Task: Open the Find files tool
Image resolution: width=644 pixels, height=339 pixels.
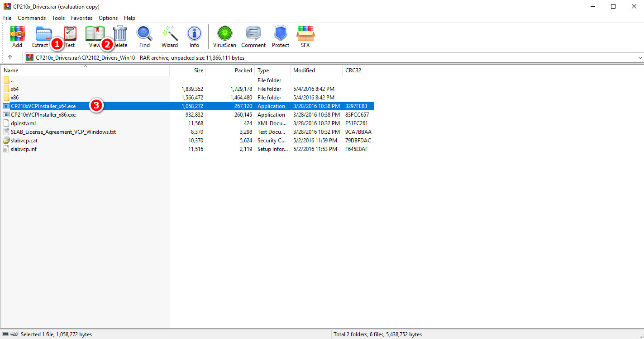Action: pos(144,36)
